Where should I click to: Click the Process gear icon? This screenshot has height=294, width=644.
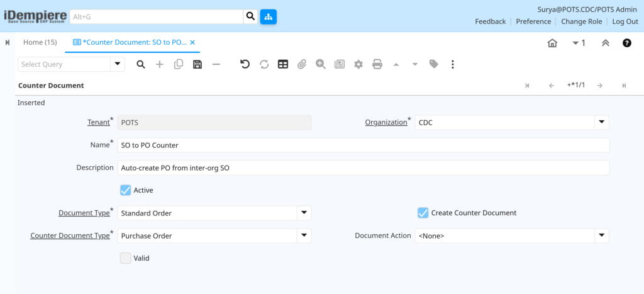click(x=358, y=64)
